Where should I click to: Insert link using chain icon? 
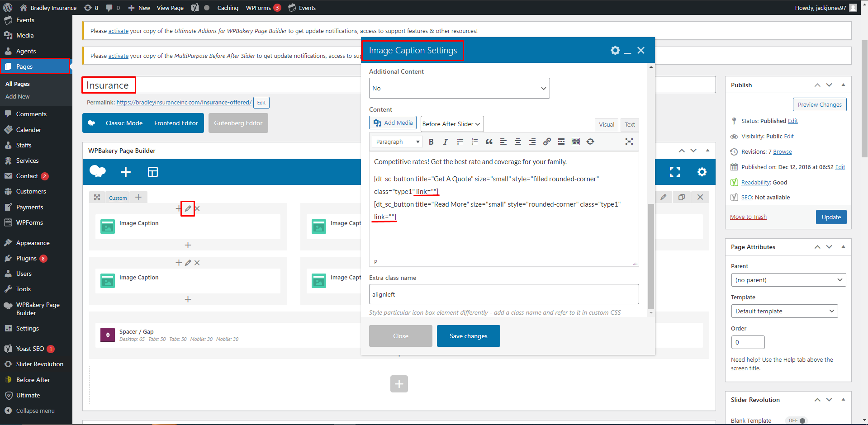[547, 142]
